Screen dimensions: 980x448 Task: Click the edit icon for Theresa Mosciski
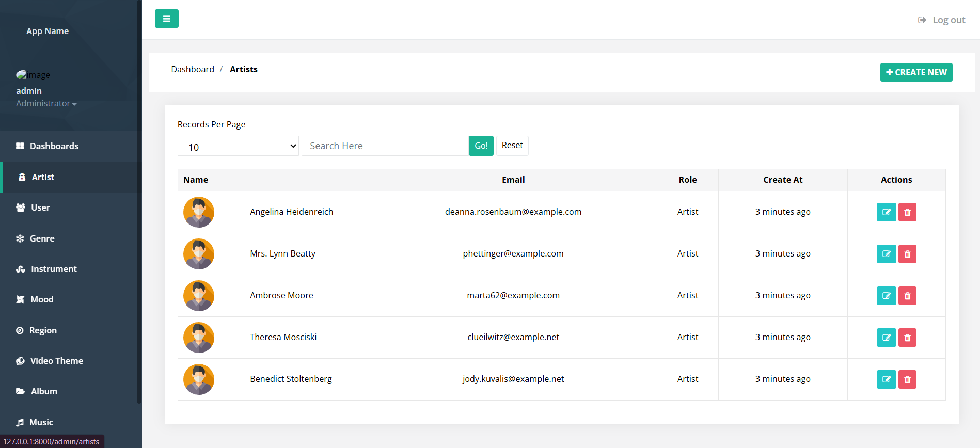(886, 338)
